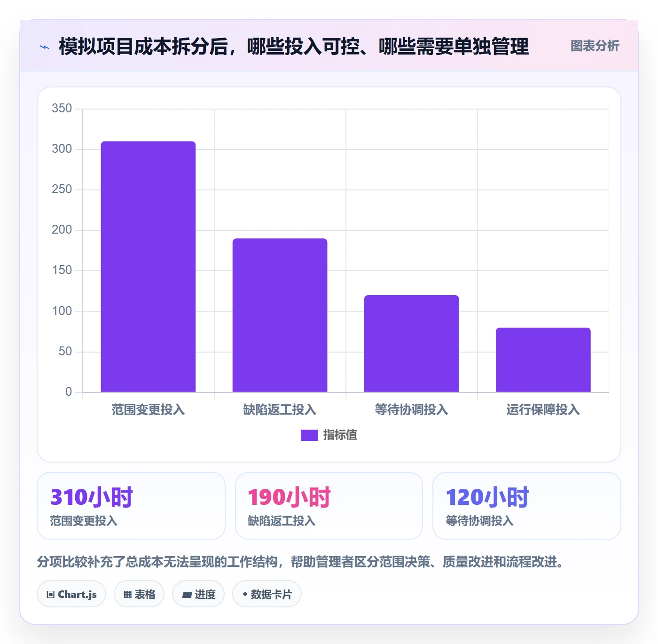This screenshot has height=644, width=658.
Task: Select the 等待协调投入 bar in the chart
Action: pos(411,344)
